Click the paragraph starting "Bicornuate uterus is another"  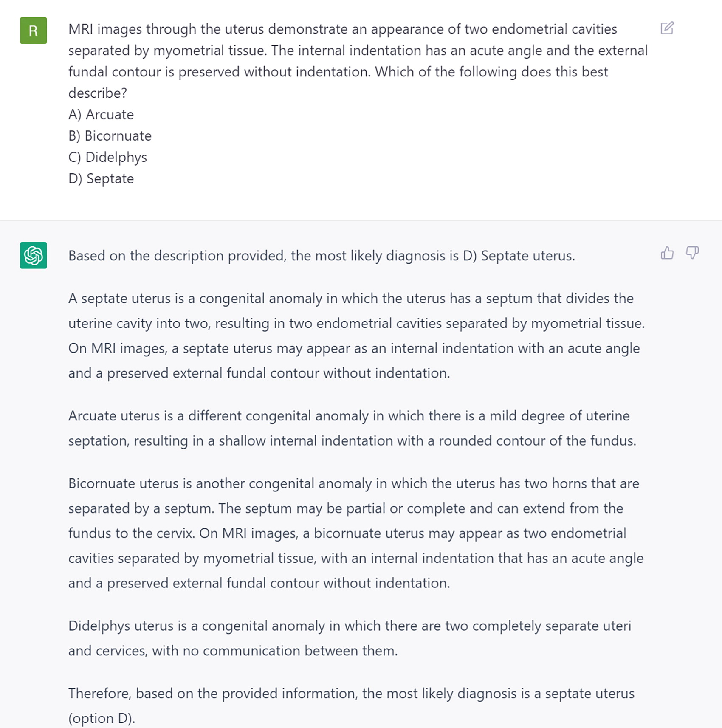(x=356, y=533)
